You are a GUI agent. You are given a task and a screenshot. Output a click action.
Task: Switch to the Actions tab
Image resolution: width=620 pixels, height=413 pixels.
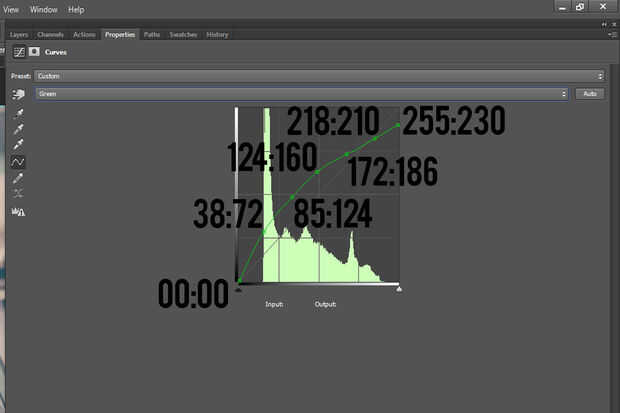point(84,35)
